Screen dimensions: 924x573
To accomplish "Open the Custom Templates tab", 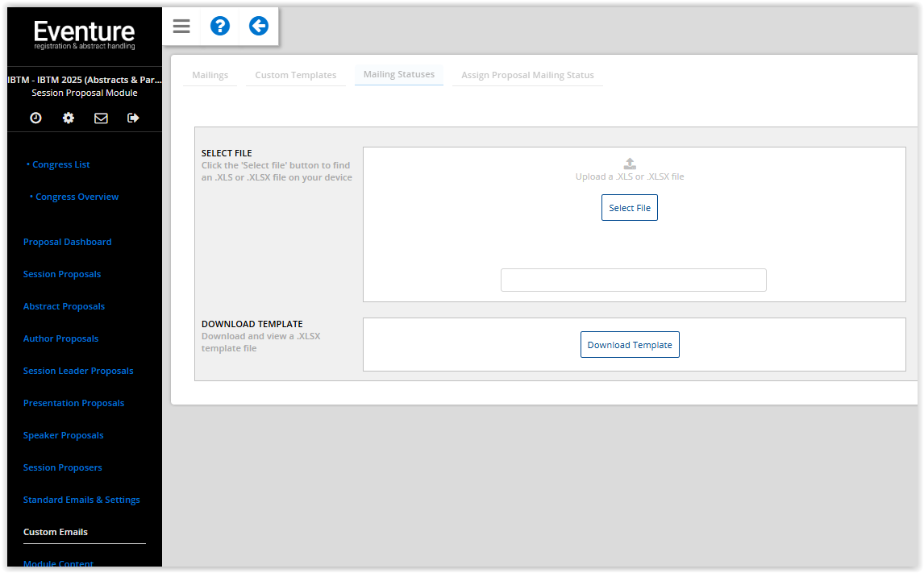I will tap(295, 74).
